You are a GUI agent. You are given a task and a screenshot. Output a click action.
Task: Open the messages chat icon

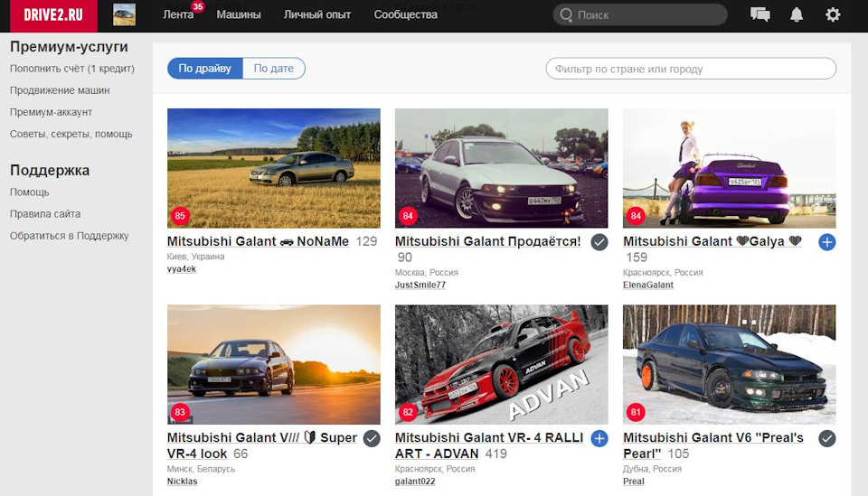(759, 15)
